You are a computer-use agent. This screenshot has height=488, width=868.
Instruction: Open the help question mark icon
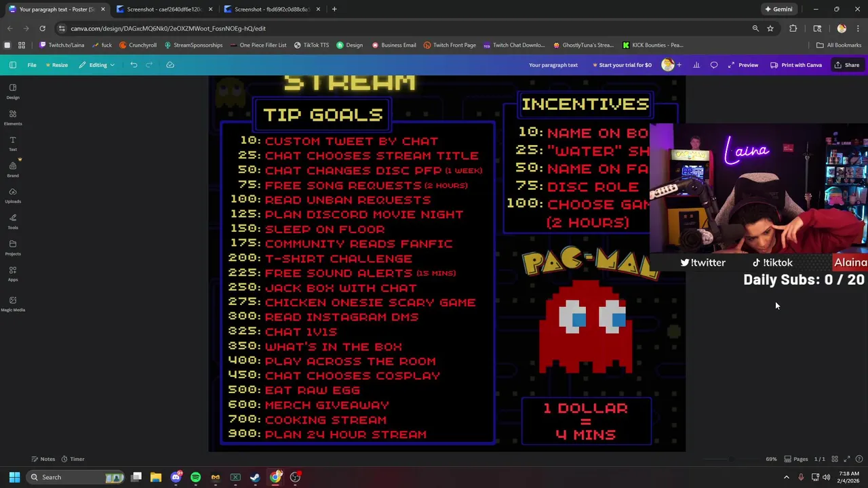point(859,459)
